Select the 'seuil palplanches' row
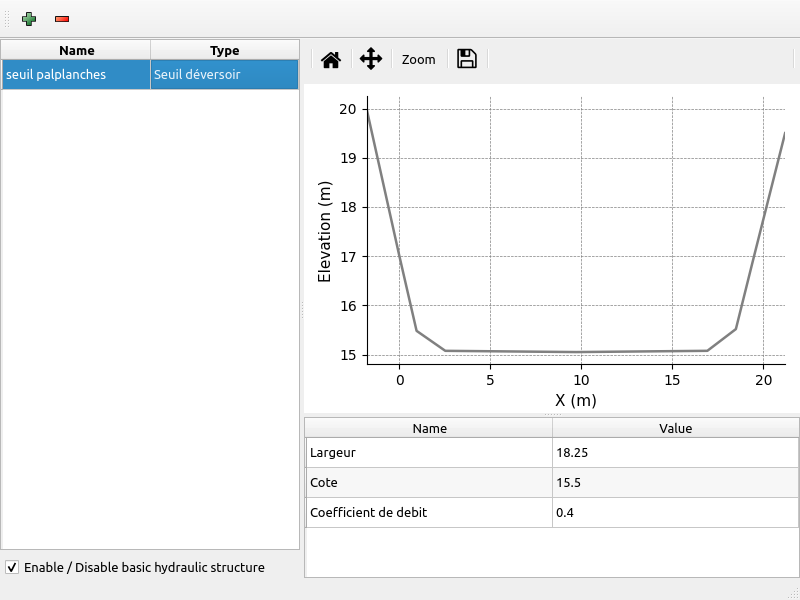This screenshot has height=600, width=800. tap(76, 74)
